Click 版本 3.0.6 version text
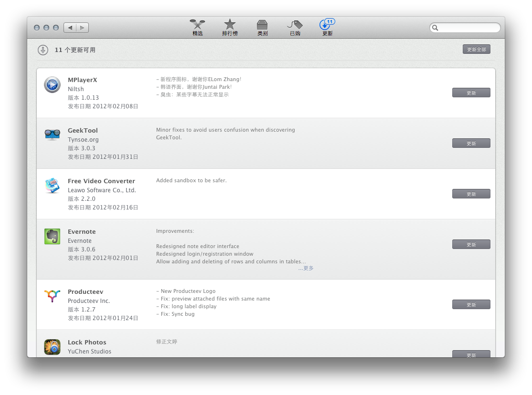Screen dimensions: 532x395 tap(82, 249)
